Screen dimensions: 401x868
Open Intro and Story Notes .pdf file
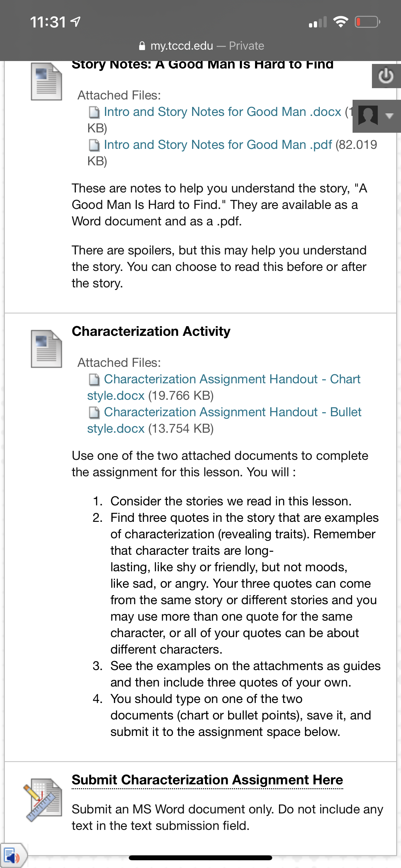click(218, 145)
